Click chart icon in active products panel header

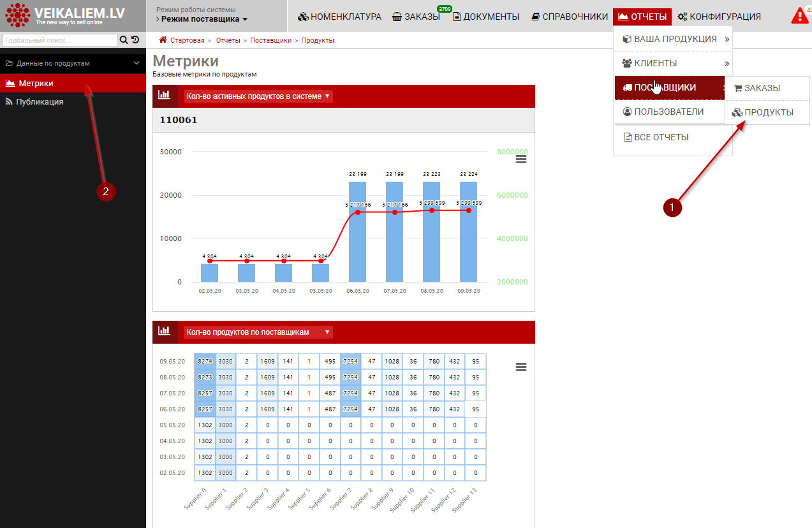pos(165,96)
